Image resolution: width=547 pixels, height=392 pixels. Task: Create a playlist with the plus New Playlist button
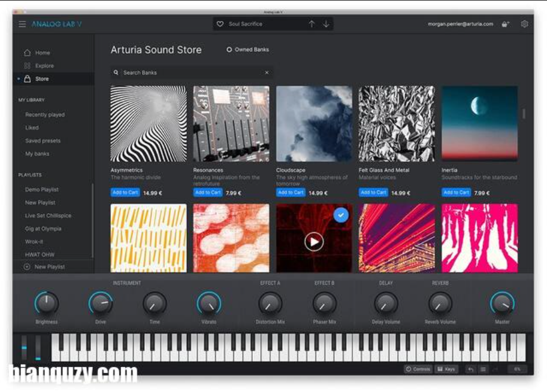click(x=44, y=266)
